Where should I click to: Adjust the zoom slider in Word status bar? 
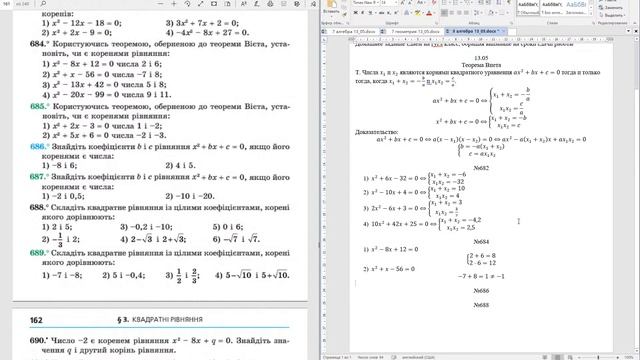[598, 357]
